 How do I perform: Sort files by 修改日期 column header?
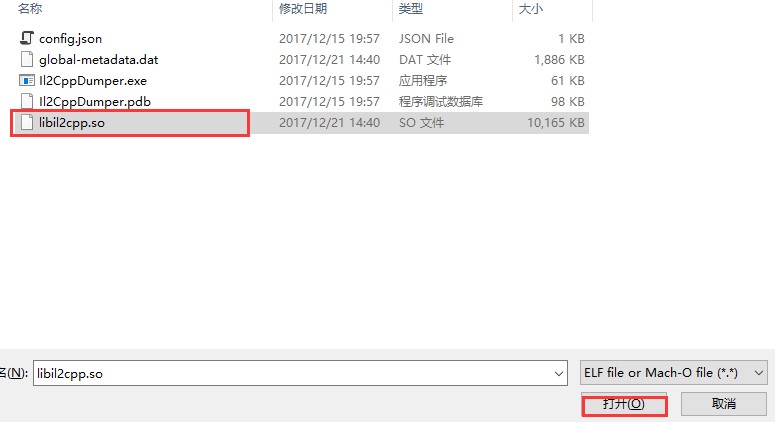pyautogui.click(x=303, y=8)
